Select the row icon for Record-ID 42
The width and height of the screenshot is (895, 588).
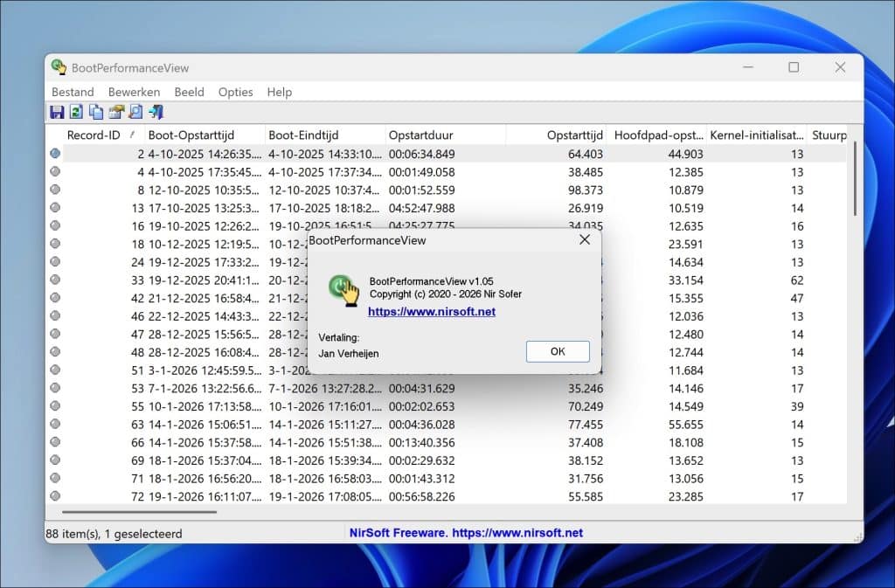pos(55,298)
